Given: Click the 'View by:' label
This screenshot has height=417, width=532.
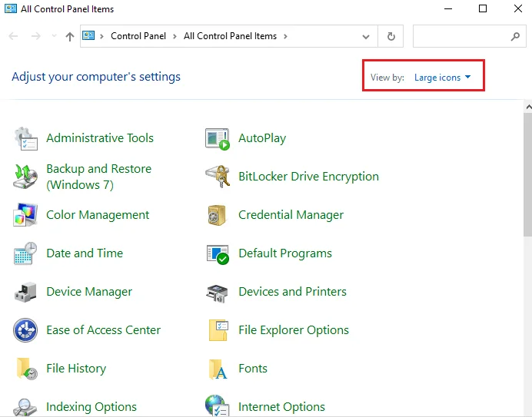Looking at the screenshot, I should [387, 78].
